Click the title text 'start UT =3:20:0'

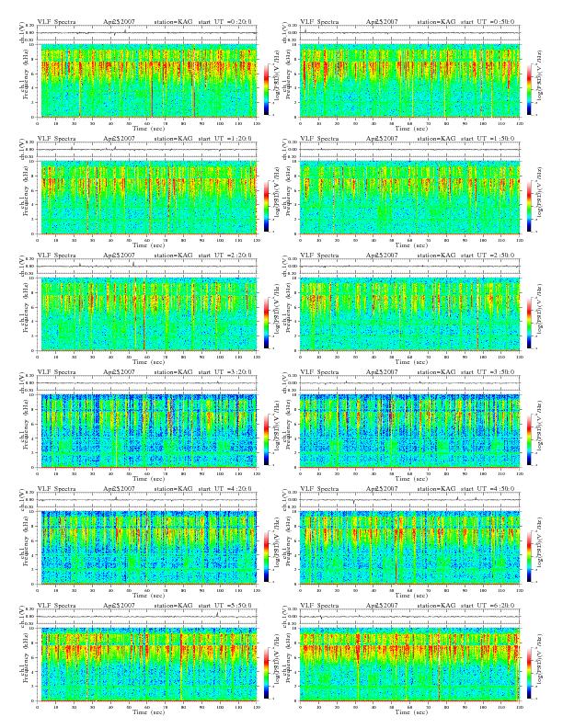tap(225, 372)
